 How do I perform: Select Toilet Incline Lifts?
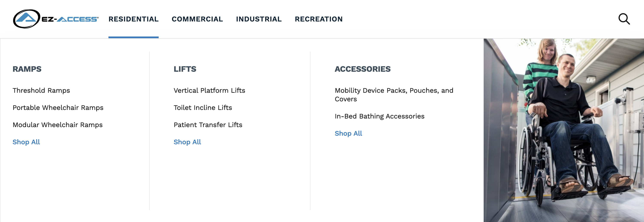203,108
